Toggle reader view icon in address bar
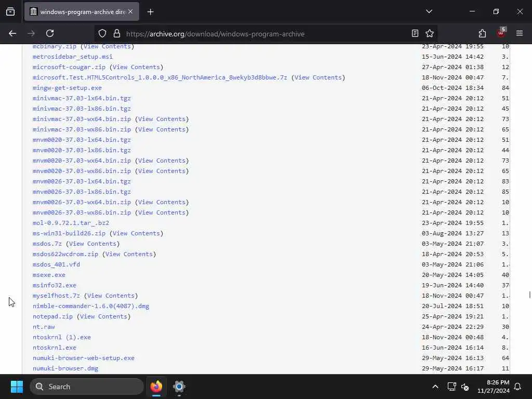This screenshot has width=532, height=399. coord(415,33)
